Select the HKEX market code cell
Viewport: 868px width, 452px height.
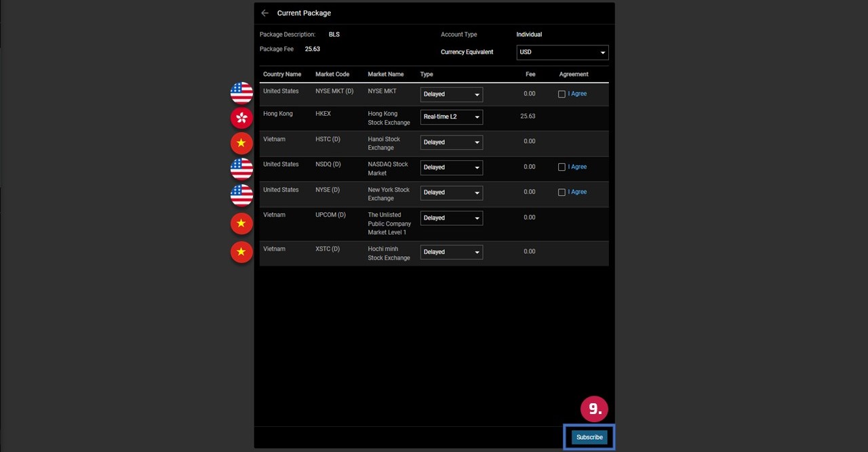point(323,114)
